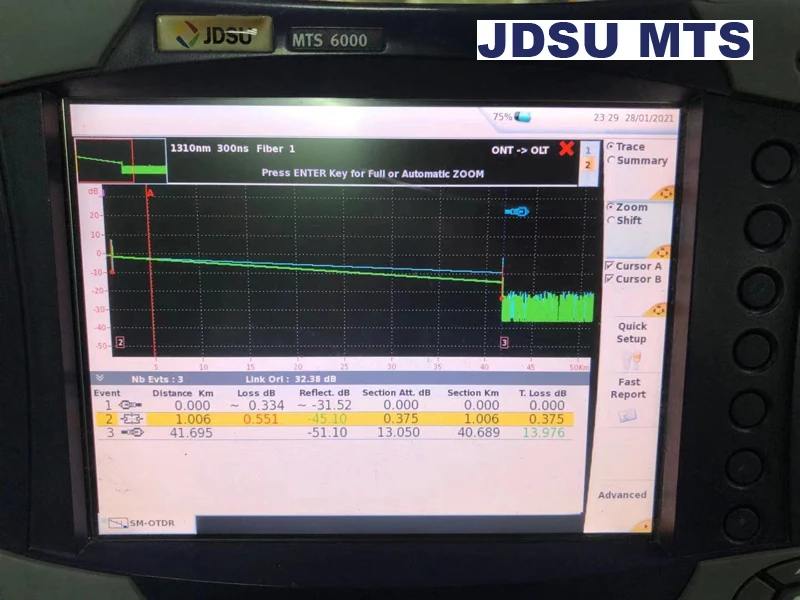Click the orange arrow by Zoom/Shift

(660, 252)
